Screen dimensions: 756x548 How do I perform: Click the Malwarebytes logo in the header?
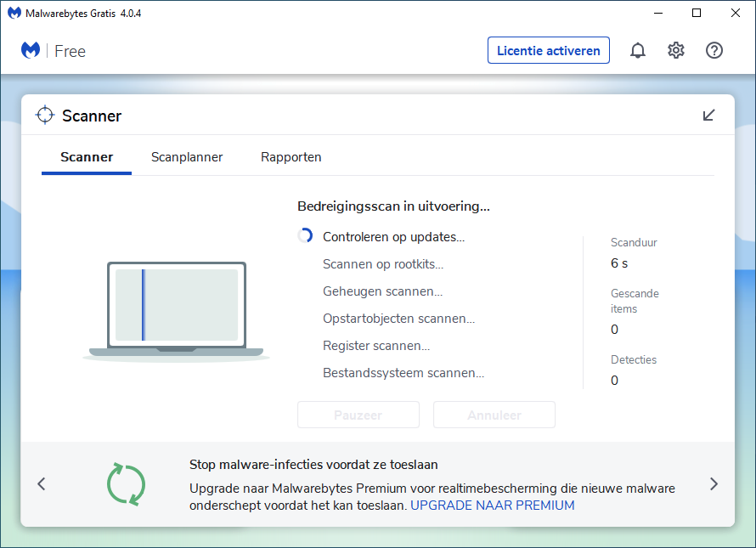pos(31,51)
